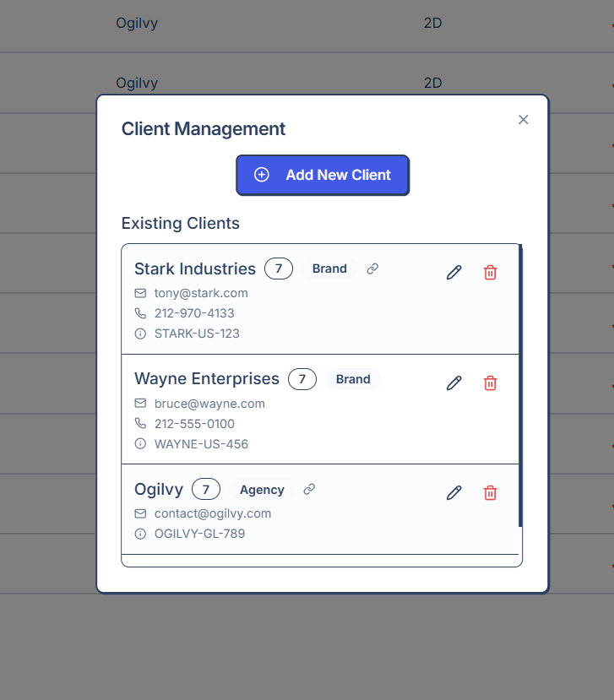Image resolution: width=614 pixels, height=700 pixels.
Task: Click the Wayne Enterprises count badge 7
Action: pyautogui.click(x=302, y=379)
